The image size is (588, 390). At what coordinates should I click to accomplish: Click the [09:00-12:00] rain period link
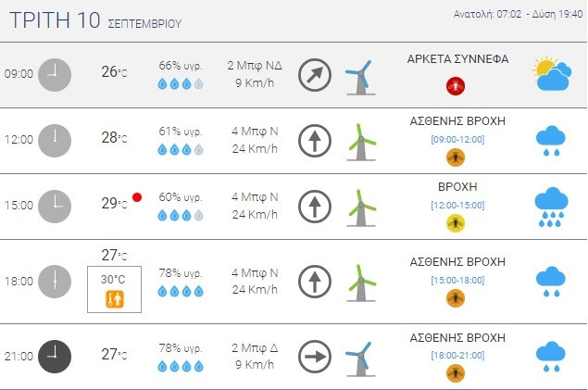457,139
